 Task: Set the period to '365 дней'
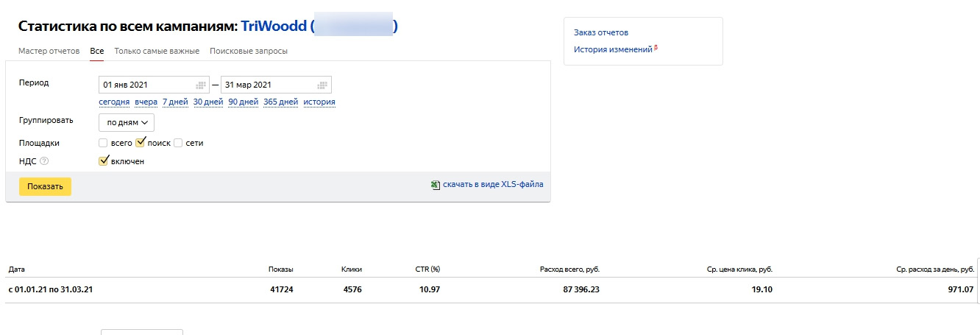(x=280, y=102)
